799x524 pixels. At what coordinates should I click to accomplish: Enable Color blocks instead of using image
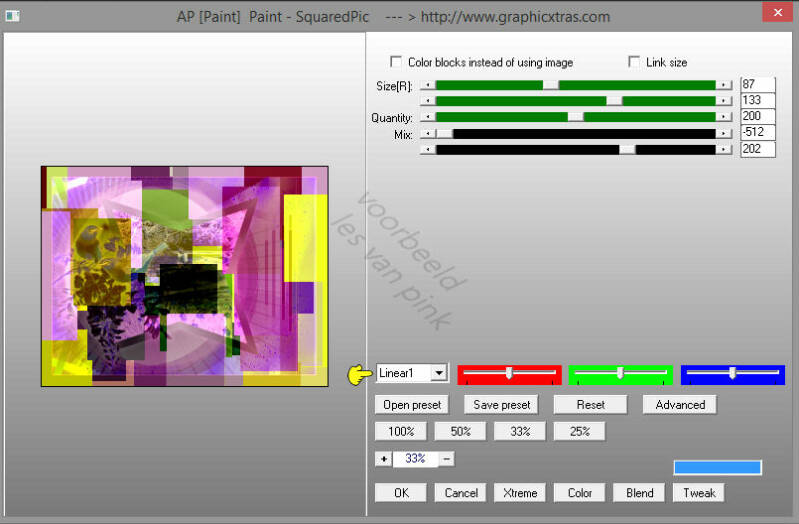click(x=395, y=62)
